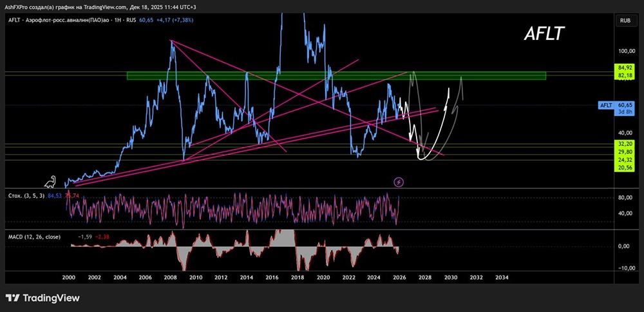Click the 2024 year label on time axis
This screenshot has height=312, width=644.
(x=374, y=277)
